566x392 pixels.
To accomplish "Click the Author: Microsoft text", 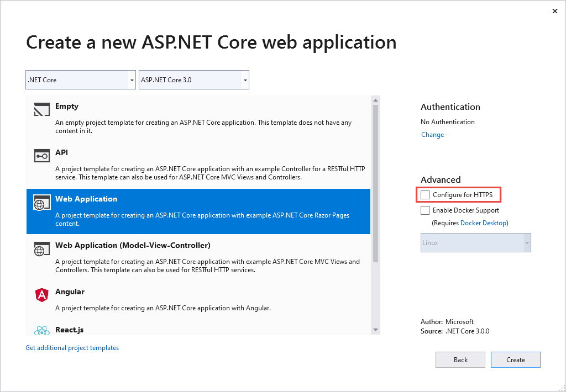I will tap(447, 322).
